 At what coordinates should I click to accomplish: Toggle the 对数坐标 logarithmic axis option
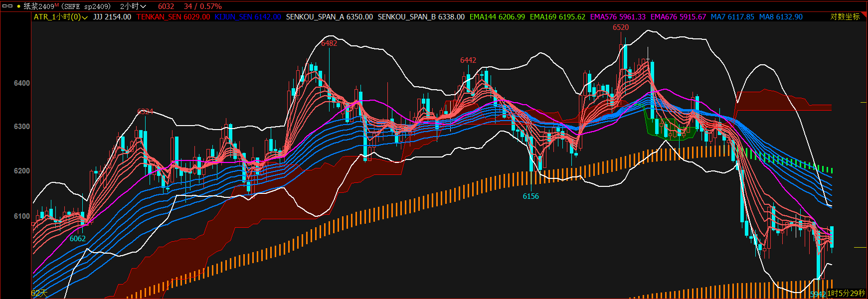pos(845,17)
